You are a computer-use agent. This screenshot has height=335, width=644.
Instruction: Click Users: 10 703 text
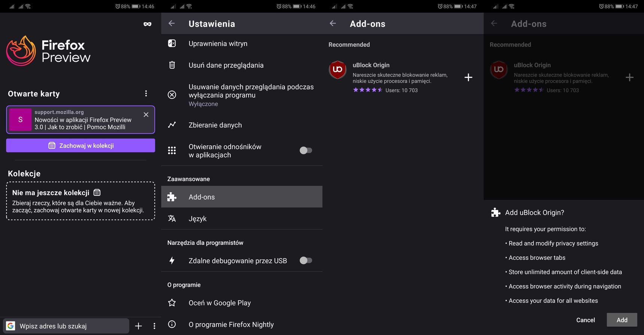coord(401,90)
